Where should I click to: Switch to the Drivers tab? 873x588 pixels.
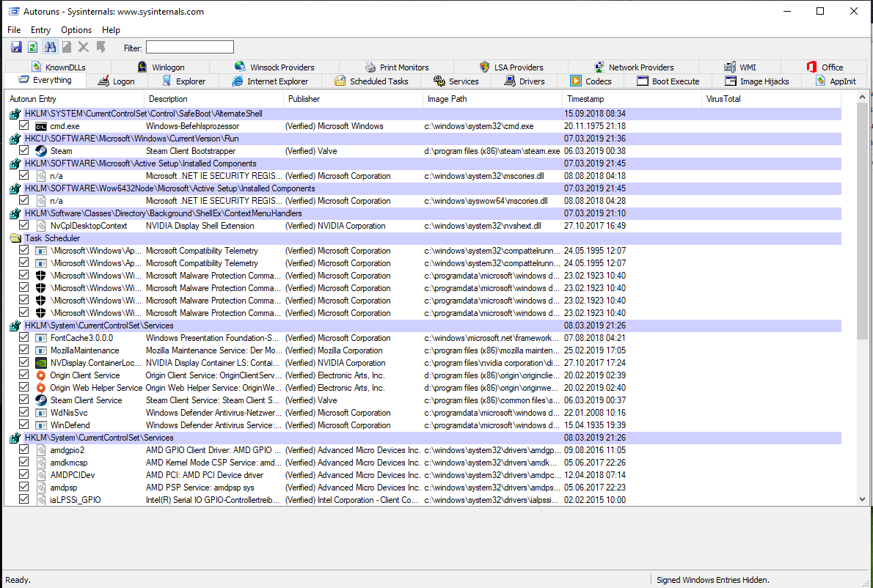(525, 81)
